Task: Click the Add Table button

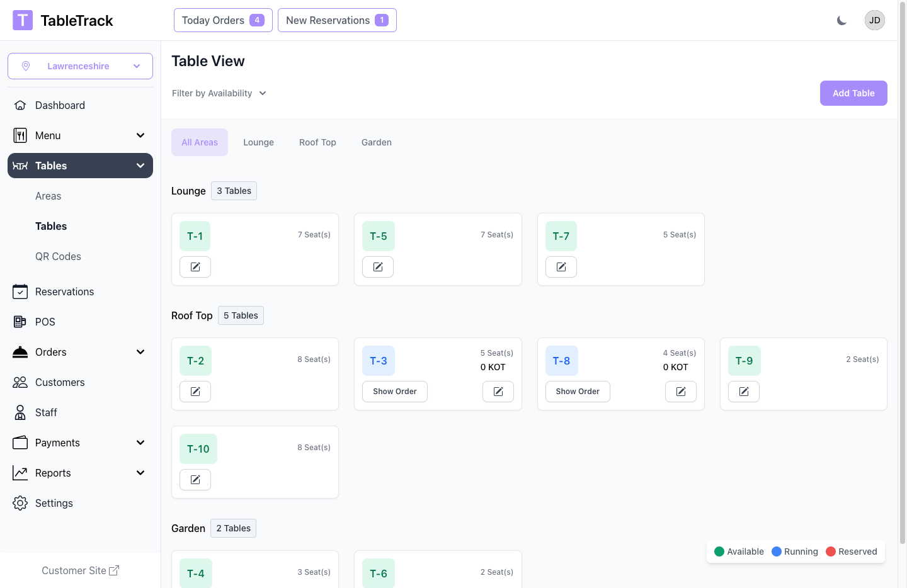Action: (x=853, y=93)
